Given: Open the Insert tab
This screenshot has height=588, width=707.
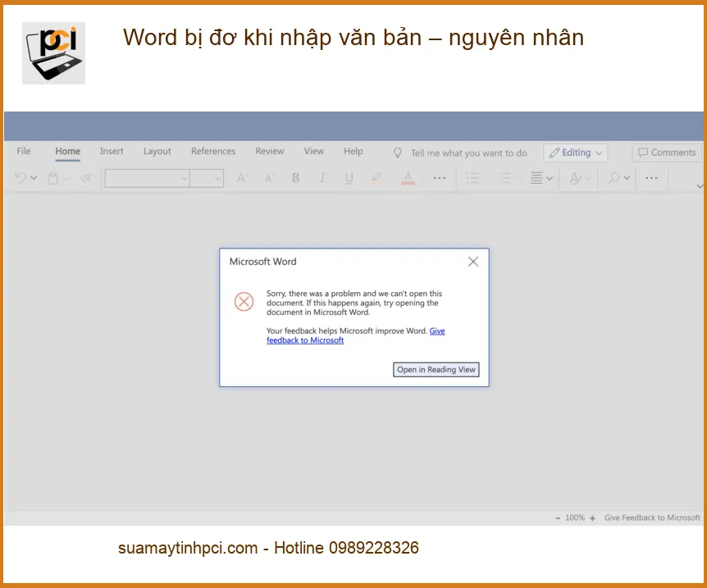Looking at the screenshot, I should 112,151.
